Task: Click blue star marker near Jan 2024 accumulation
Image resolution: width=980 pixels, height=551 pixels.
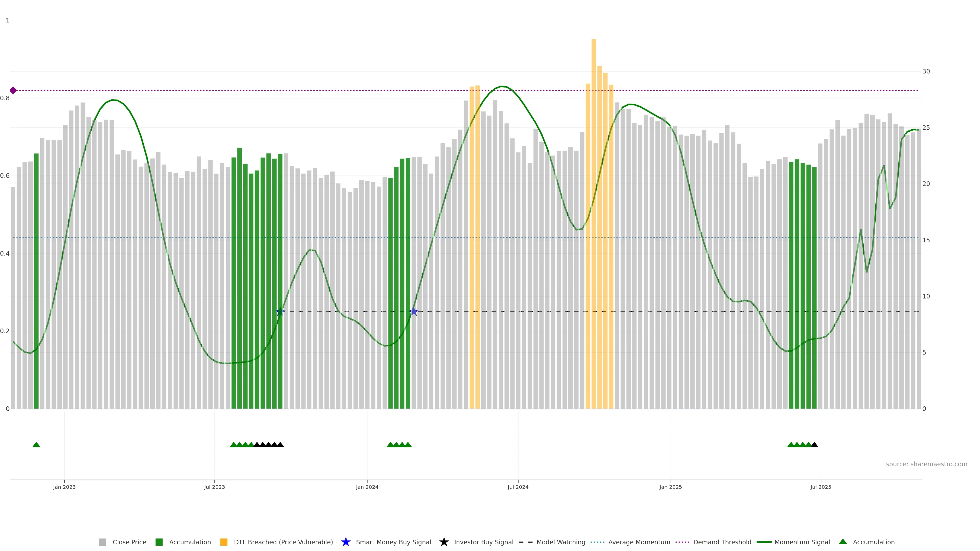Action: tap(413, 312)
